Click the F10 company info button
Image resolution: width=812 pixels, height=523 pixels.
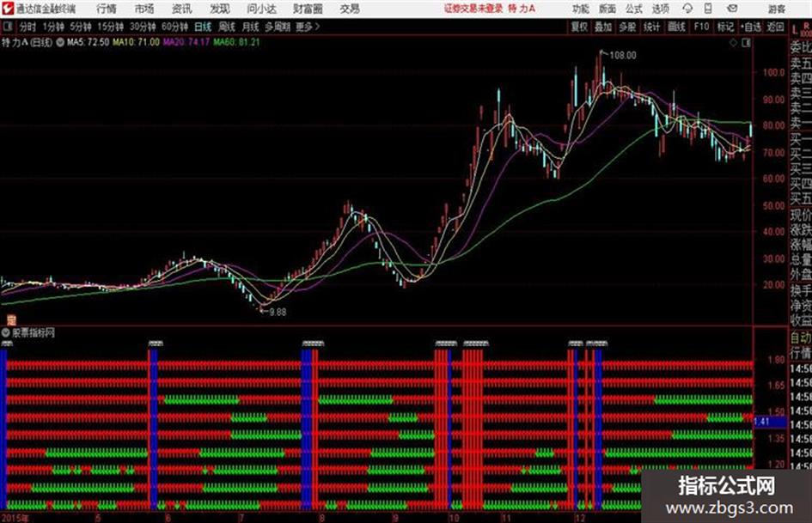click(x=701, y=27)
